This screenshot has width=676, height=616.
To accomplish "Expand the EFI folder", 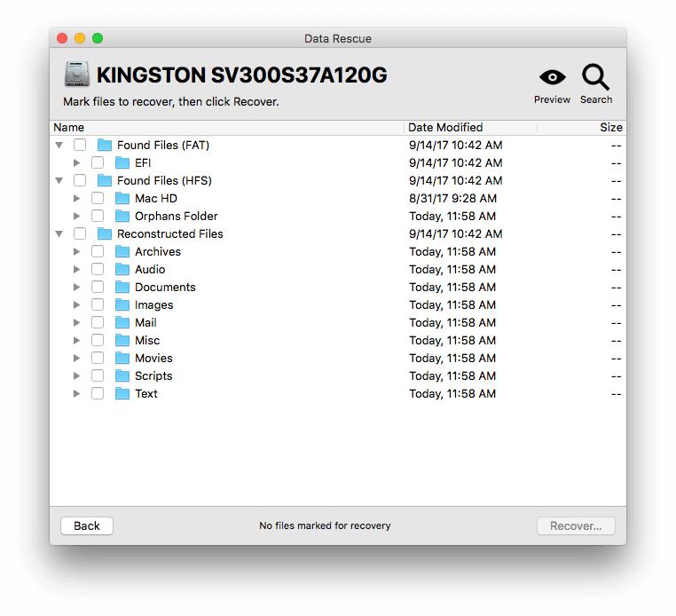I will click(x=77, y=162).
